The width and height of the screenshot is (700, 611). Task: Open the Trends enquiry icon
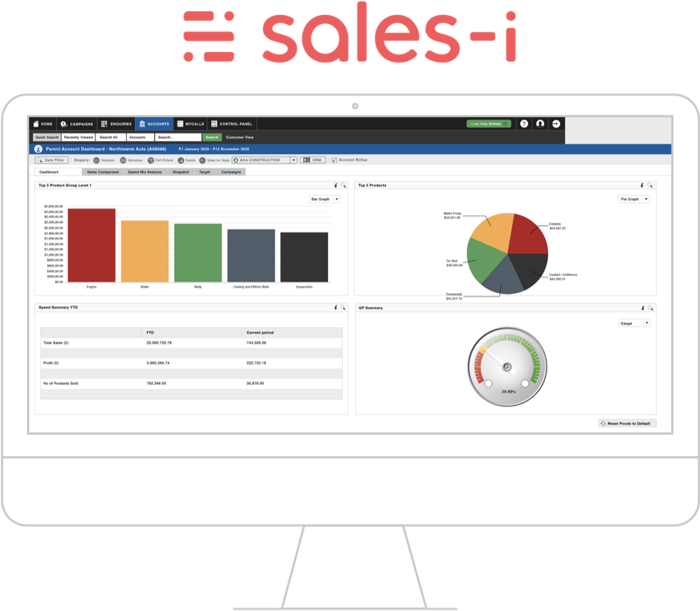coord(181,160)
